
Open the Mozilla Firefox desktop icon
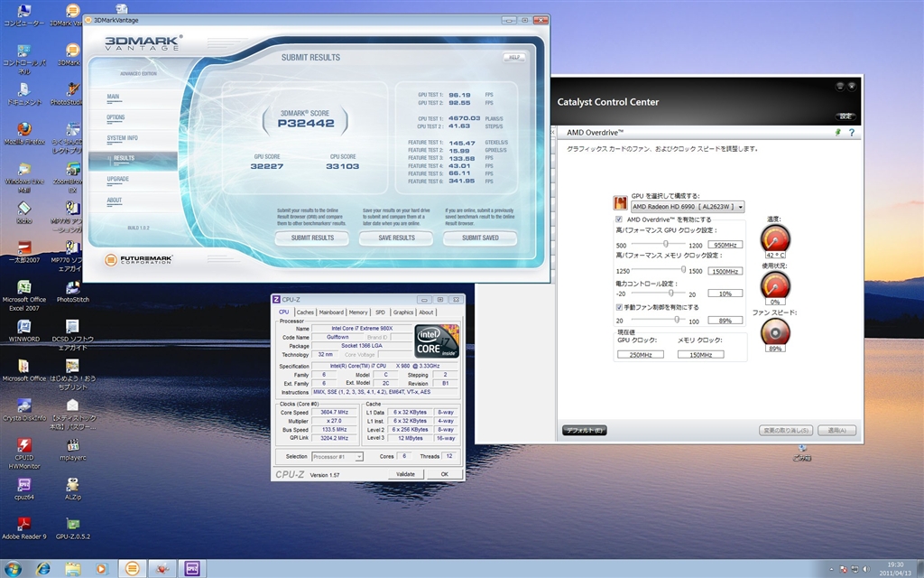pos(24,129)
